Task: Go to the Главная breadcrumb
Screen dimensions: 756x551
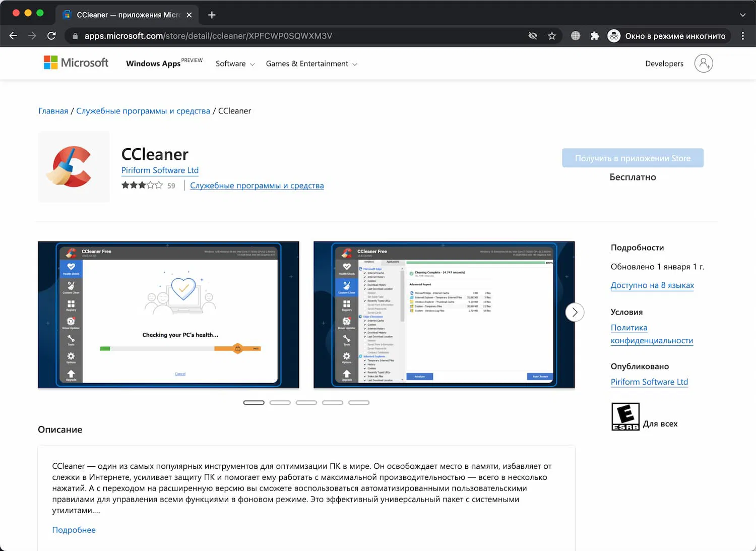Action: pos(53,111)
